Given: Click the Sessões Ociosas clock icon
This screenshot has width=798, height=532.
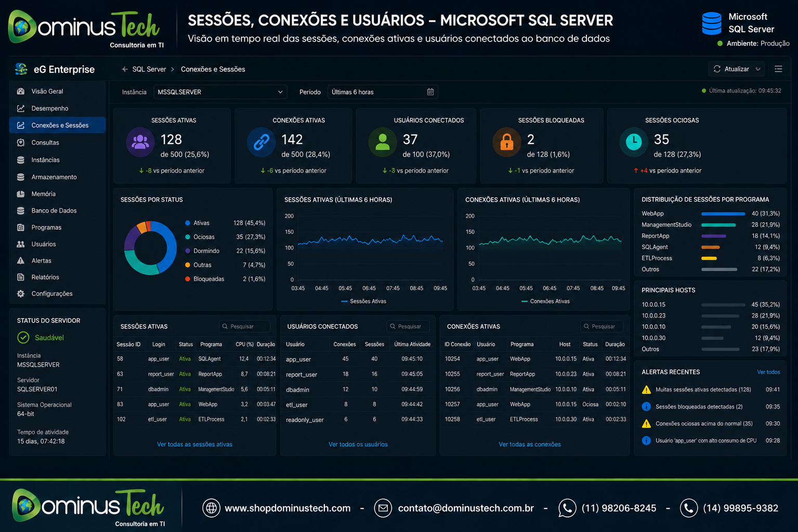Looking at the screenshot, I should click(x=634, y=142).
